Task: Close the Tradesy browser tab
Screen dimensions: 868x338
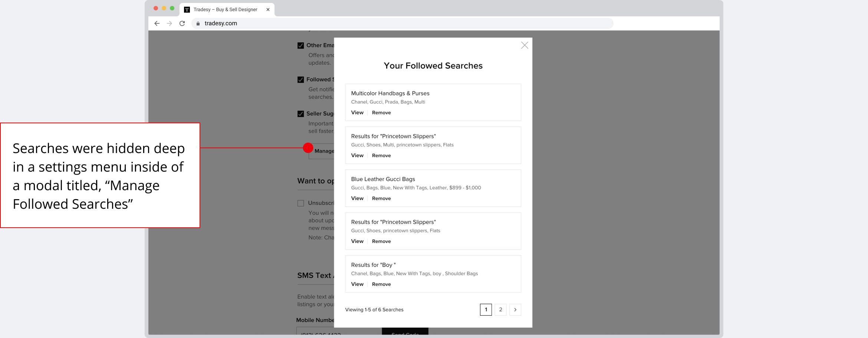Action: point(268,10)
